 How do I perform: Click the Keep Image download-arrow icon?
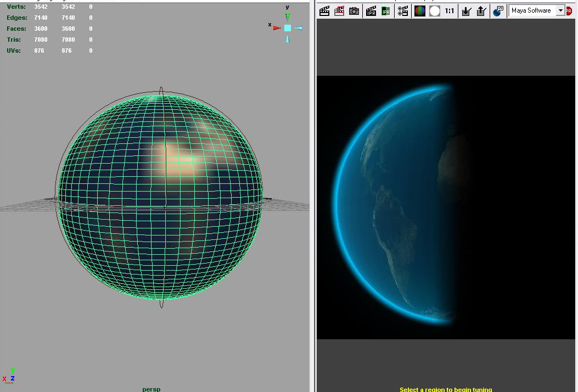[x=466, y=11]
